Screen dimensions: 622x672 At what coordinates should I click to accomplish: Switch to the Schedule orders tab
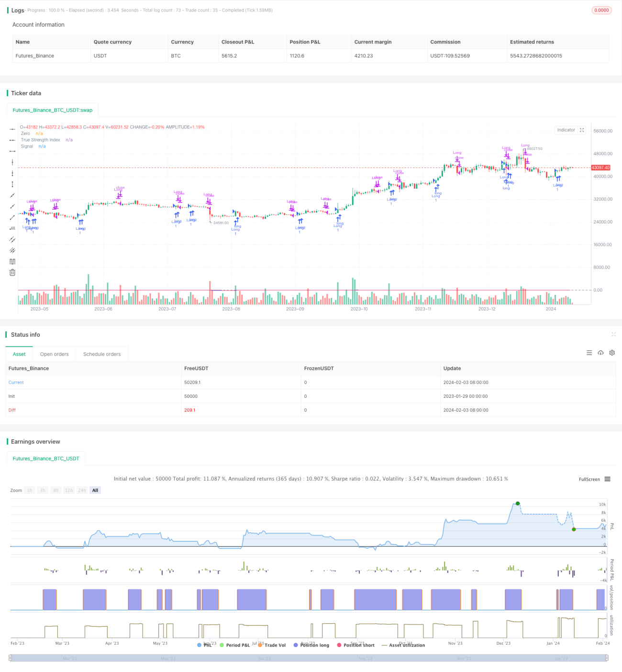[x=102, y=354]
